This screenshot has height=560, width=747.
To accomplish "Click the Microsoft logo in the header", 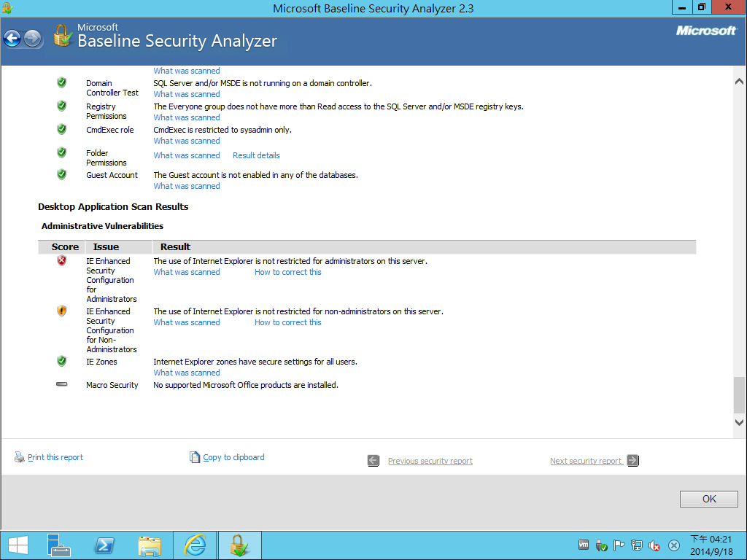I will pyautogui.click(x=706, y=31).
